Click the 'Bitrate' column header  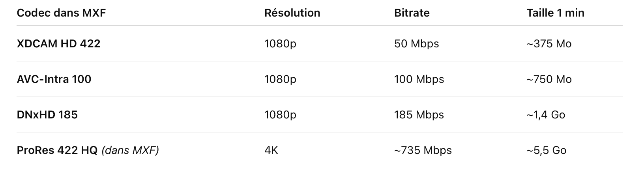412,13
